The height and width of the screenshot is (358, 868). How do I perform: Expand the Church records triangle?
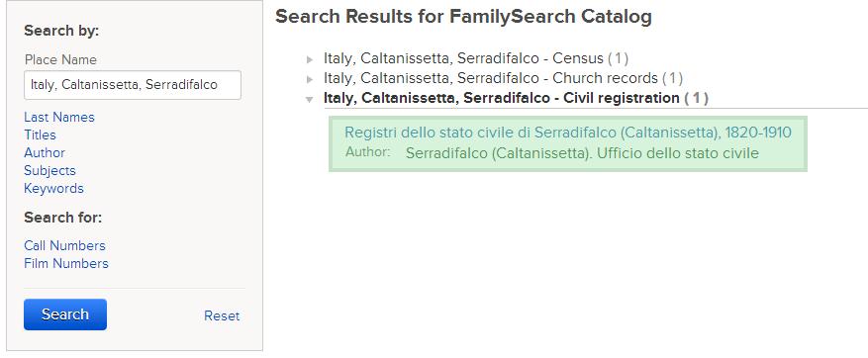point(310,79)
